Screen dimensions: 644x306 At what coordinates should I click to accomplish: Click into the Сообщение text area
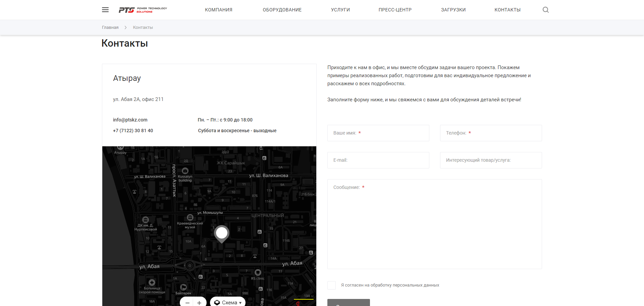point(435,224)
